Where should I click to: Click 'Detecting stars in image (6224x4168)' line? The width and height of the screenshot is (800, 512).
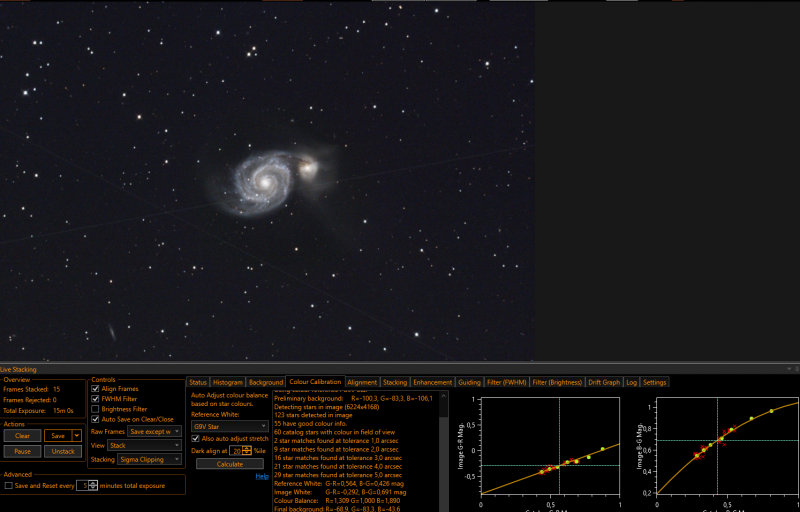[x=327, y=406]
